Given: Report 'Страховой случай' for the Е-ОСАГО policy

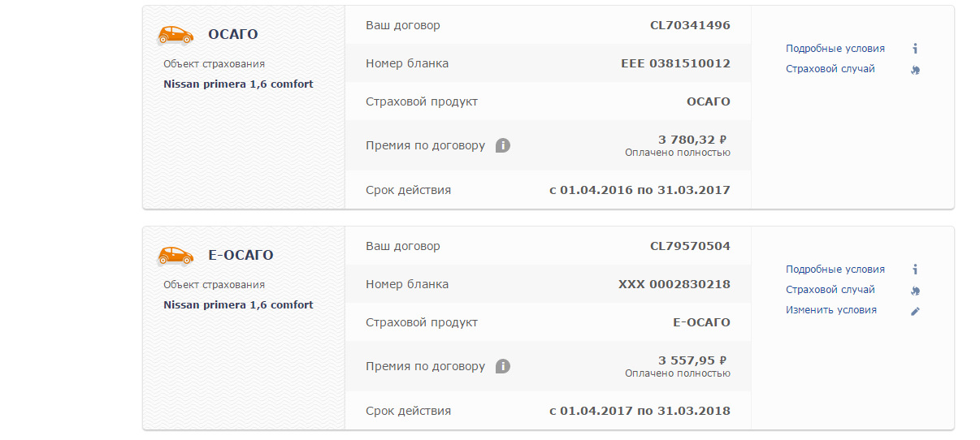Looking at the screenshot, I should click(x=830, y=290).
